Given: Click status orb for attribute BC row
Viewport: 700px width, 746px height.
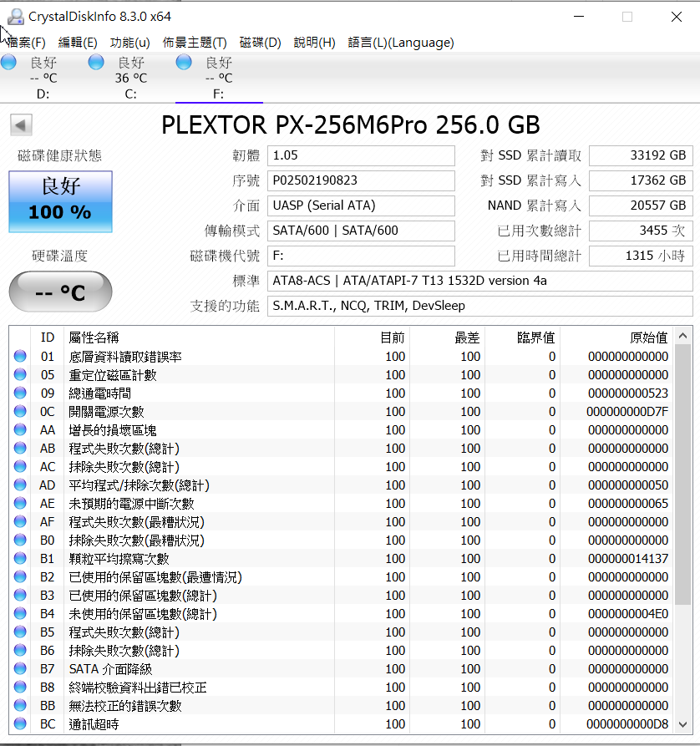Looking at the screenshot, I should [20, 724].
